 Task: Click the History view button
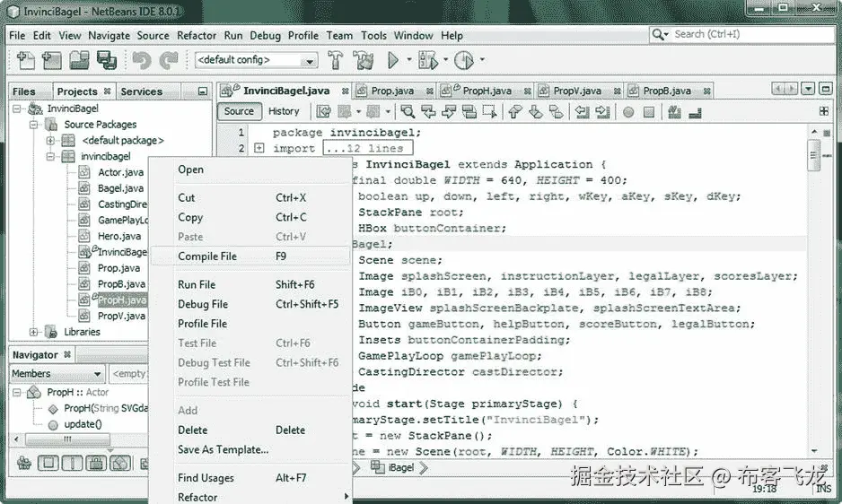(x=284, y=111)
